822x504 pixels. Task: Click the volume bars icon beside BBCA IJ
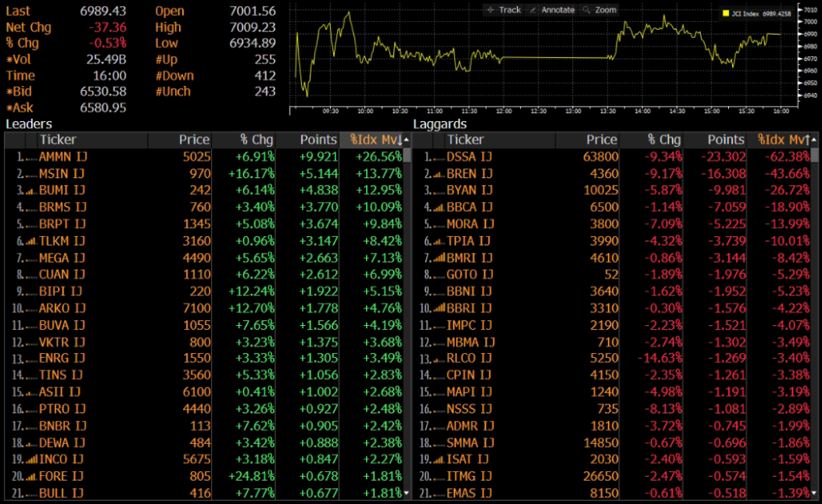(x=439, y=207)
